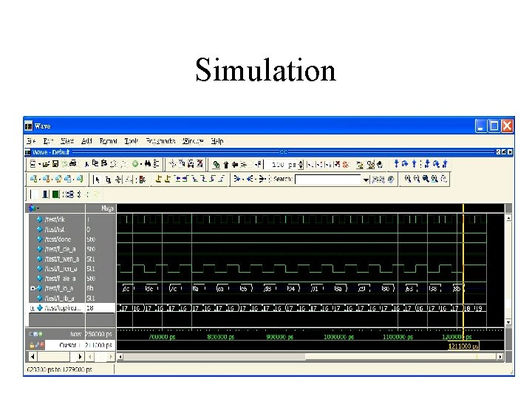Viewport: 532px width, 399px height.
Task: Select the /test/f_ce_a signal
Action: pos(60,249)
